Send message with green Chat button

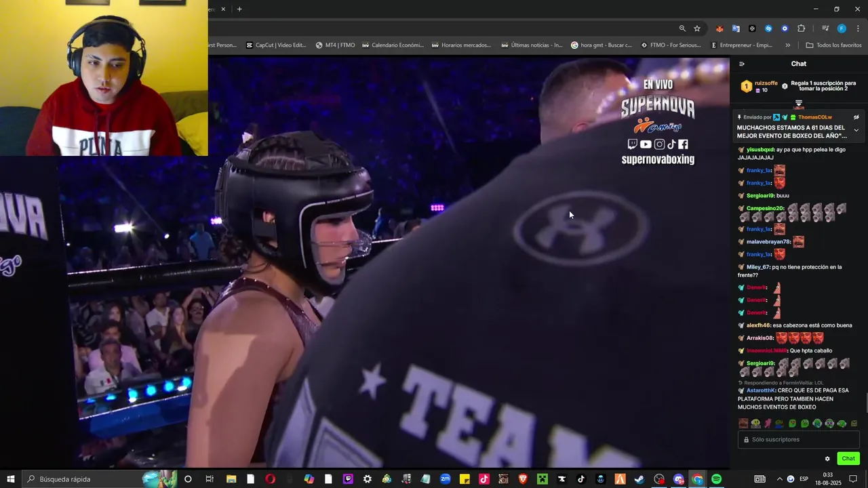848,459
